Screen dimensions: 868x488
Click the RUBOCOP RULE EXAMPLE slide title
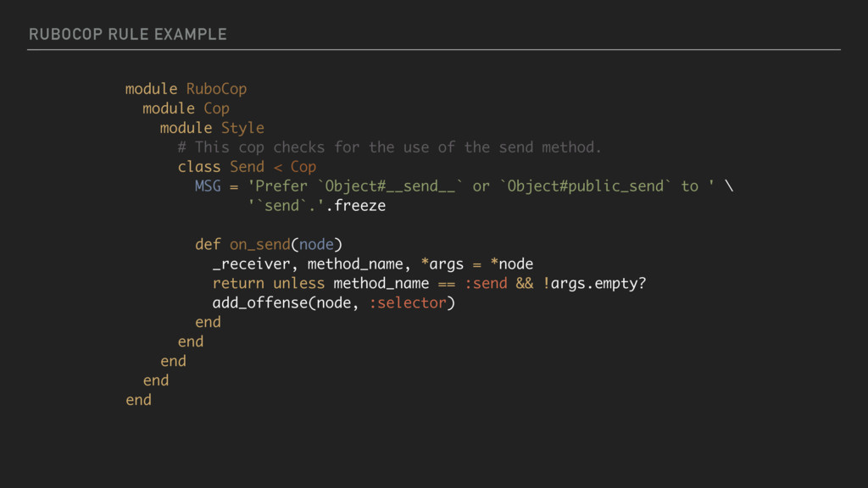128,34
